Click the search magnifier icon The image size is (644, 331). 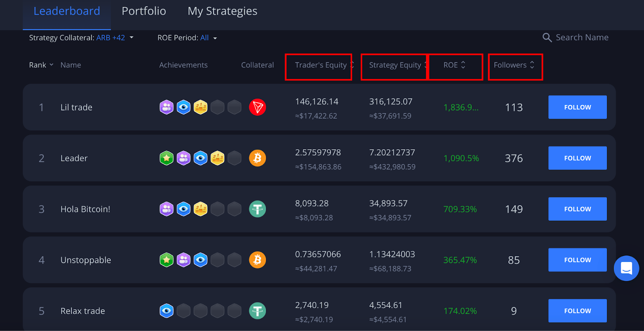[x=547, y=38]
